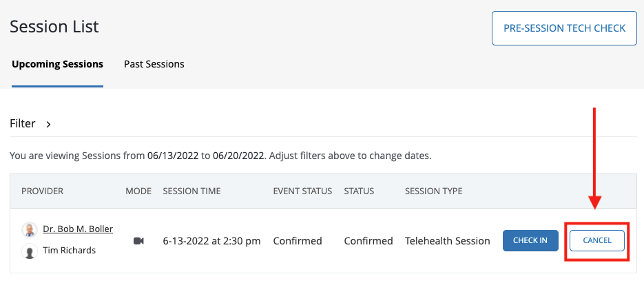Viewport: 644px width, 283px height.
Task: Click the MODE column header
Action: [x=138, y=191]
